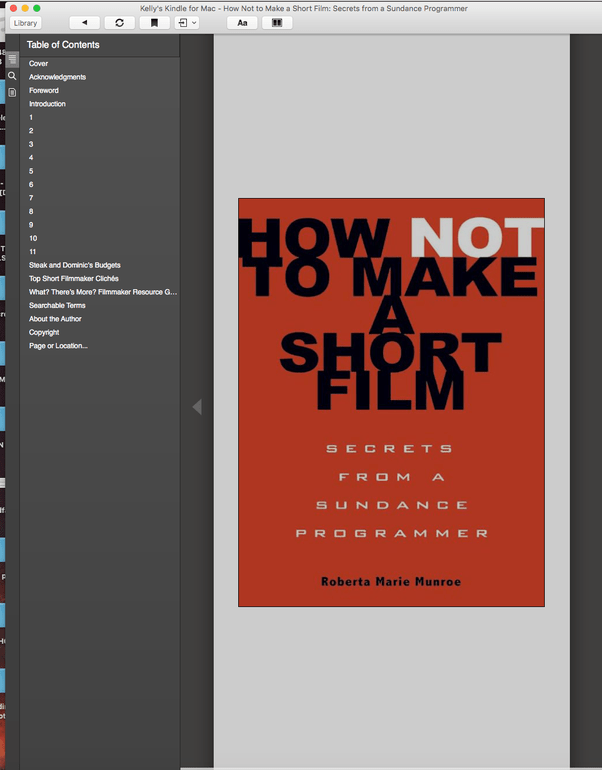Click the sync refresh icon

coord(119,23)
